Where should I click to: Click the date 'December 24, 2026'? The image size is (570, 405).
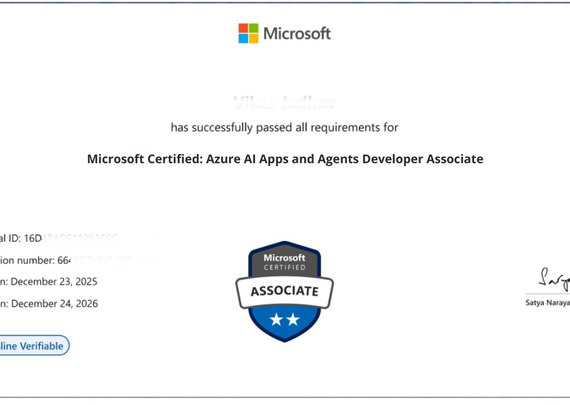(x=55, y=304)
